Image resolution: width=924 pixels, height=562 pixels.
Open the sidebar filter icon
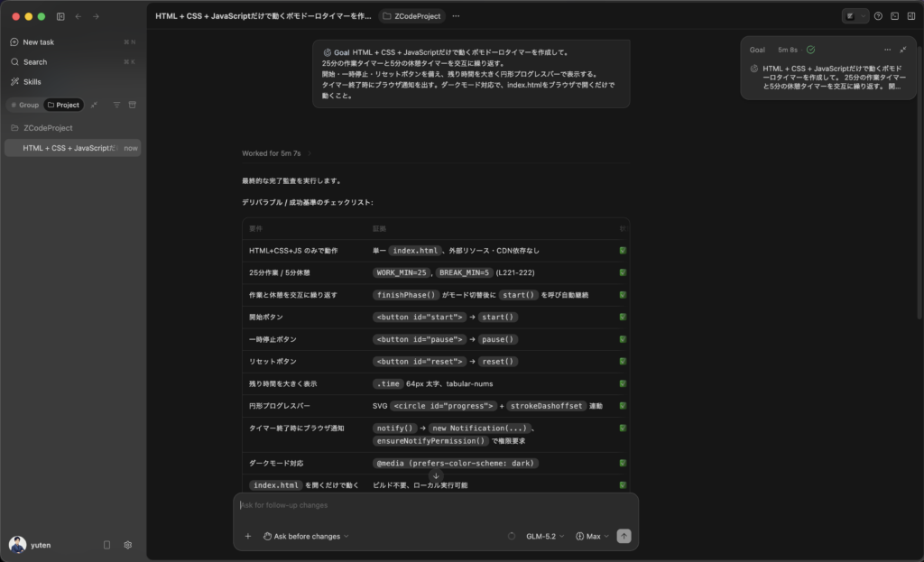pos(116,105)
